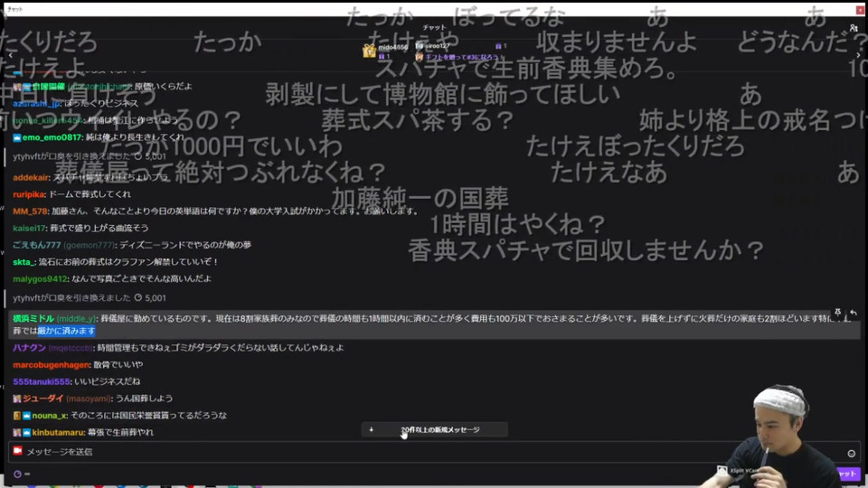Screen dimensions: 868x488
Task: Open the community users list icon
Action: click(853, 27)
